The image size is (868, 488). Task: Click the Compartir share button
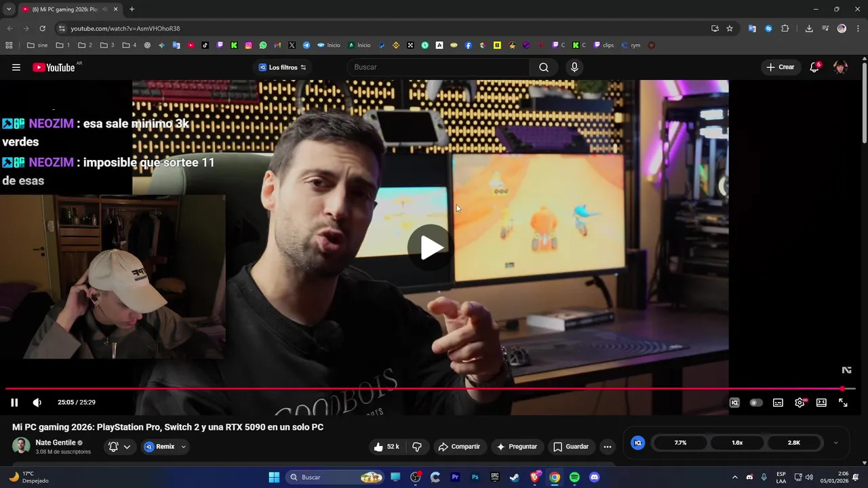coord(459,447)
